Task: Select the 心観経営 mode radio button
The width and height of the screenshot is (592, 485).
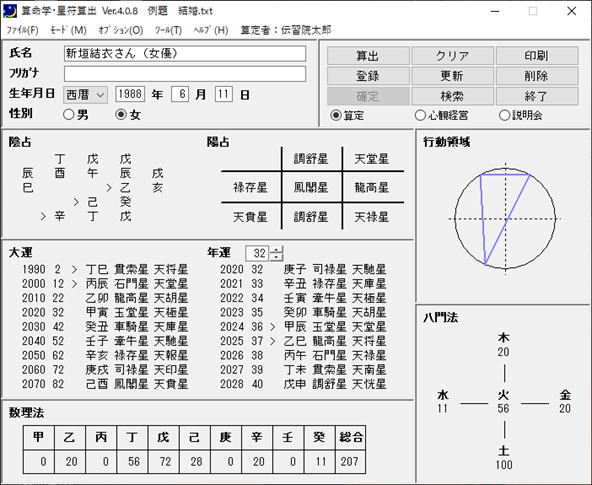Action: [x=420, y=115]
